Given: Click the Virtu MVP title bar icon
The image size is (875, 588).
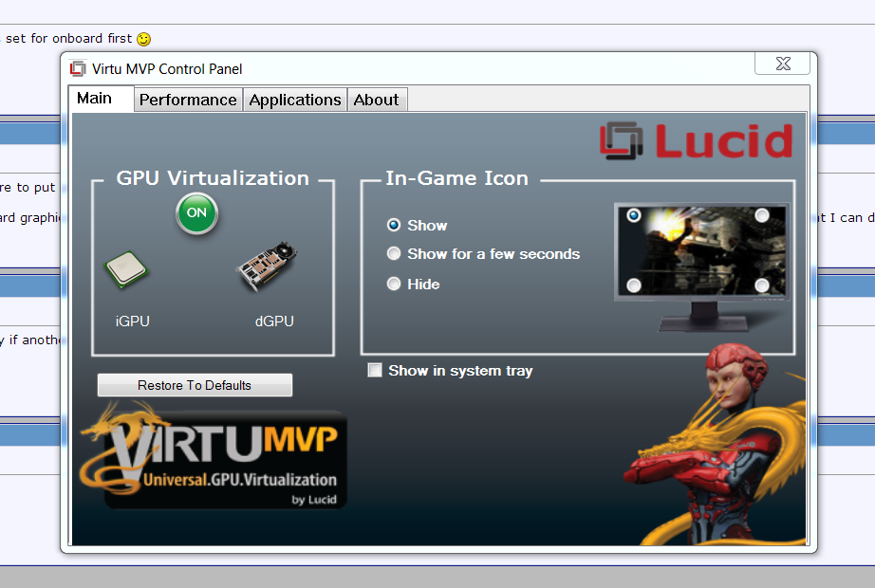Looking at the screenshot, I should [x=78, y=68].
